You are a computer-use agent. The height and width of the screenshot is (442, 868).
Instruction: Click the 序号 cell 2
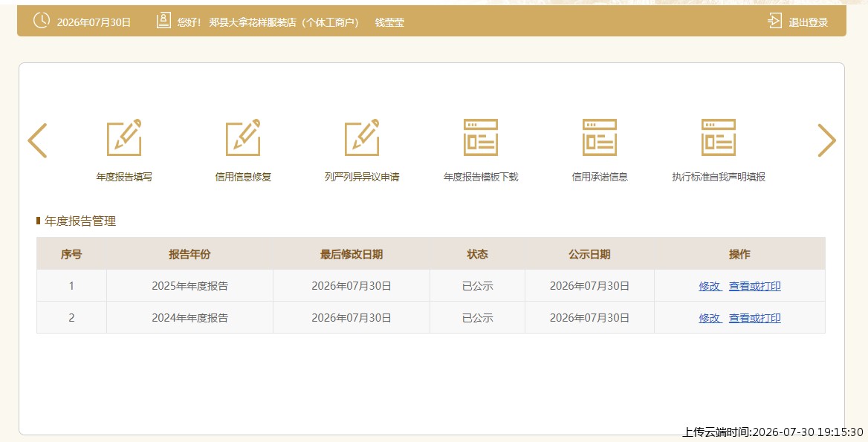[x=71, y=318]
